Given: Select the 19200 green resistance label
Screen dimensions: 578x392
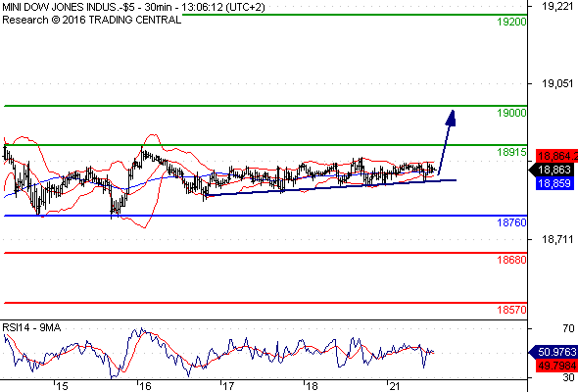Looking at the screenshot, I should point(511,22).
